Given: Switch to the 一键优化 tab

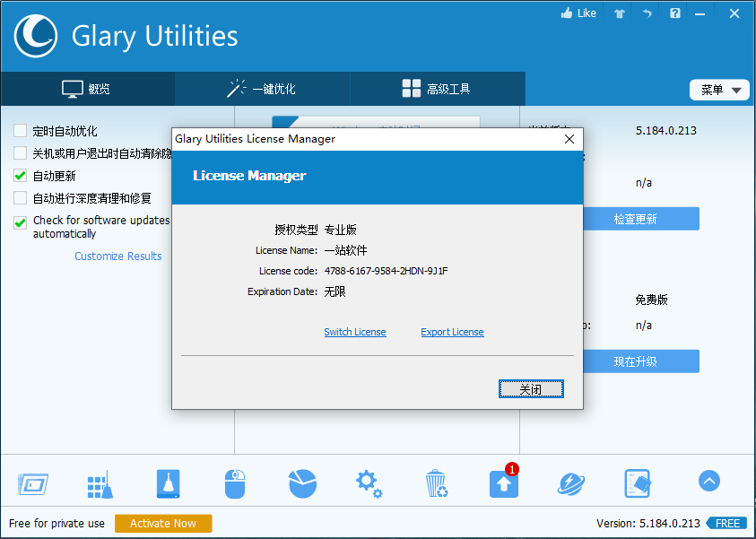Looking at the screenshot, I should [262, 89].
